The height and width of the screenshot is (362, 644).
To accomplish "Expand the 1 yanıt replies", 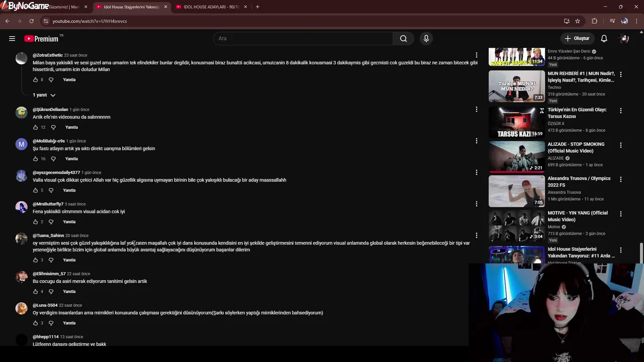I will tap(44, 95).
